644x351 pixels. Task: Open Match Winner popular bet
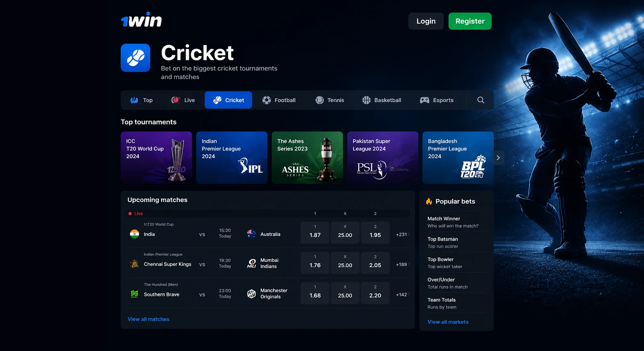tap(456, 222)
